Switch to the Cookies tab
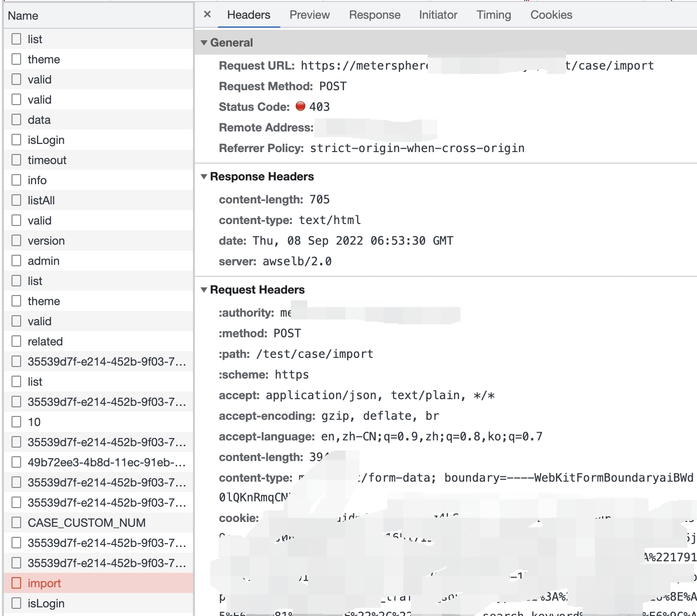Screen dimensions: 697x616 551,15
